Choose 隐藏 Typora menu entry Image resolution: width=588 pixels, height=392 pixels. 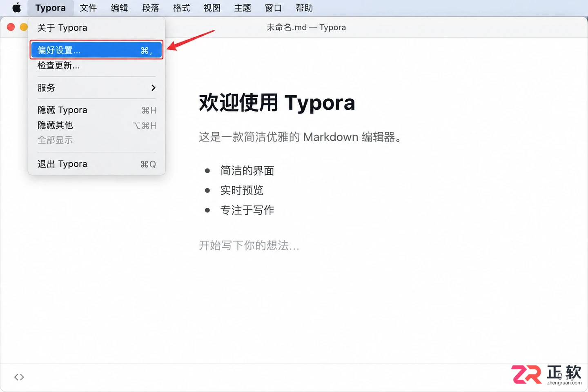(x=97, y=110)
